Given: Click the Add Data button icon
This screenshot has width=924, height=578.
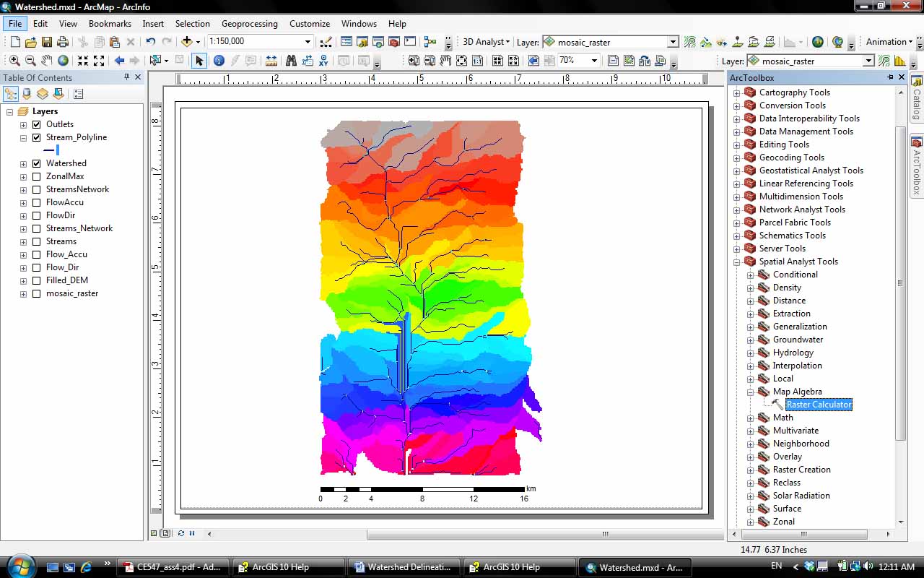Looking at the screenshot, I should click(x=187, y=42).
